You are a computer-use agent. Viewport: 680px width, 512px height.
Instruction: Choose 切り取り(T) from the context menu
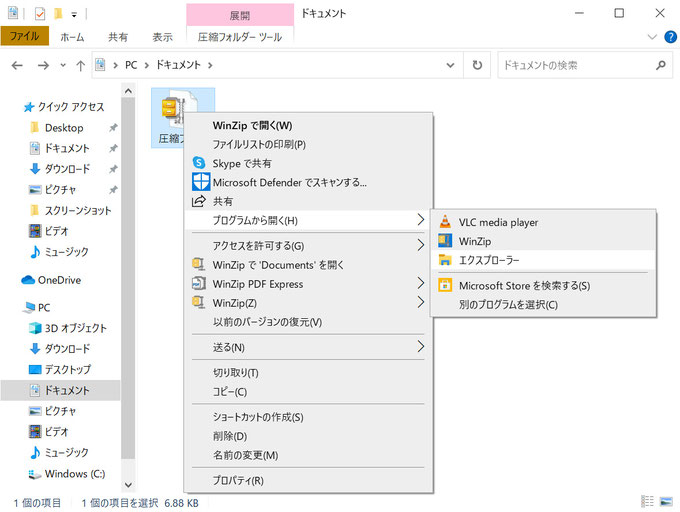(308, 372)
